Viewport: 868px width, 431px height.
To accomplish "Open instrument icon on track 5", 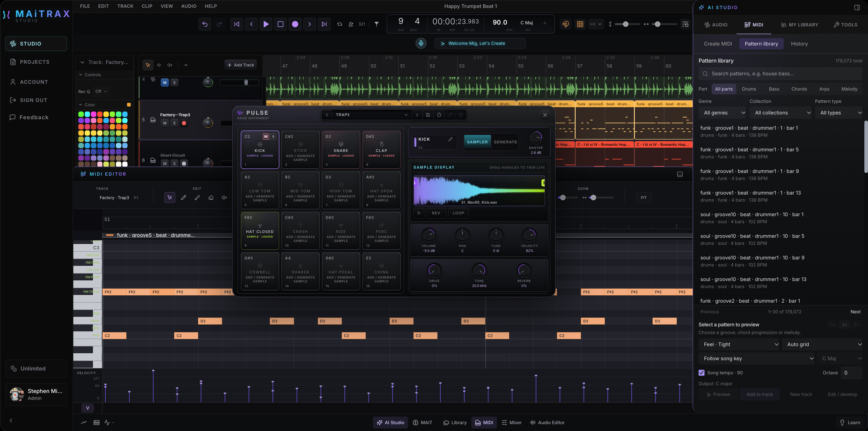I will tap(153, 120).
